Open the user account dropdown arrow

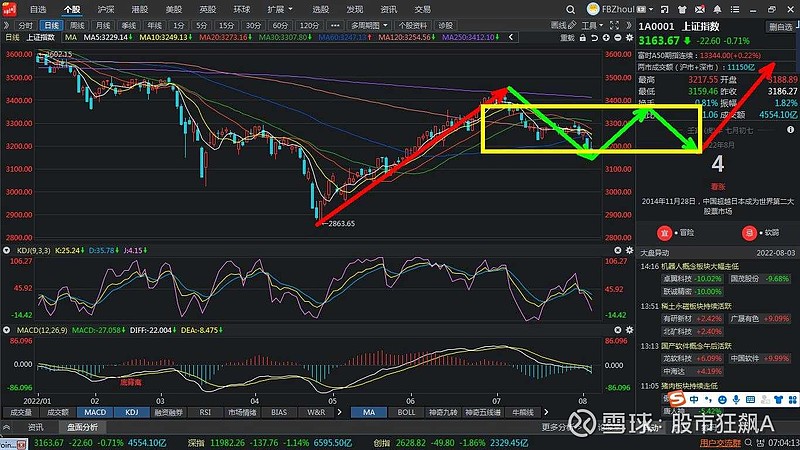[651, 9]
